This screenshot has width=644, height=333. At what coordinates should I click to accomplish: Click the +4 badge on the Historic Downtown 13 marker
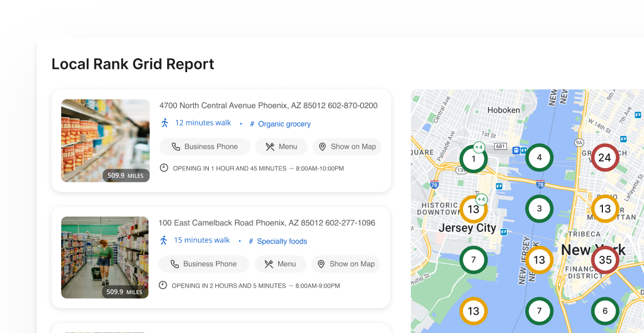click(x=481, y=200)
